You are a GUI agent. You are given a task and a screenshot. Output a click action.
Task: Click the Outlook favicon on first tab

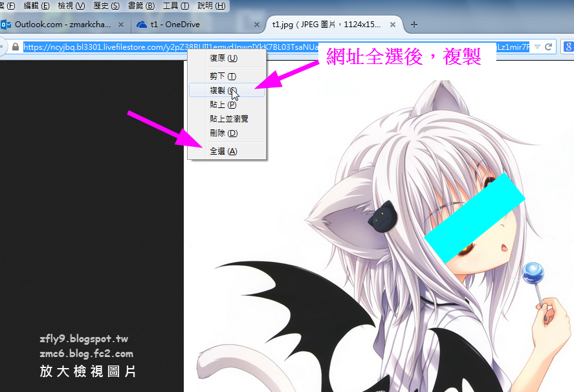(x=6, y=25)
